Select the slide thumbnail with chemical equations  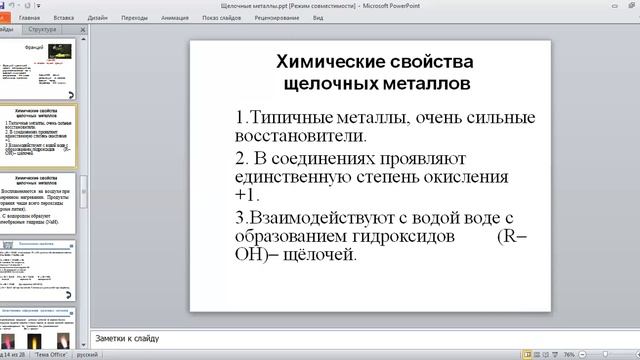pos(38,270)
